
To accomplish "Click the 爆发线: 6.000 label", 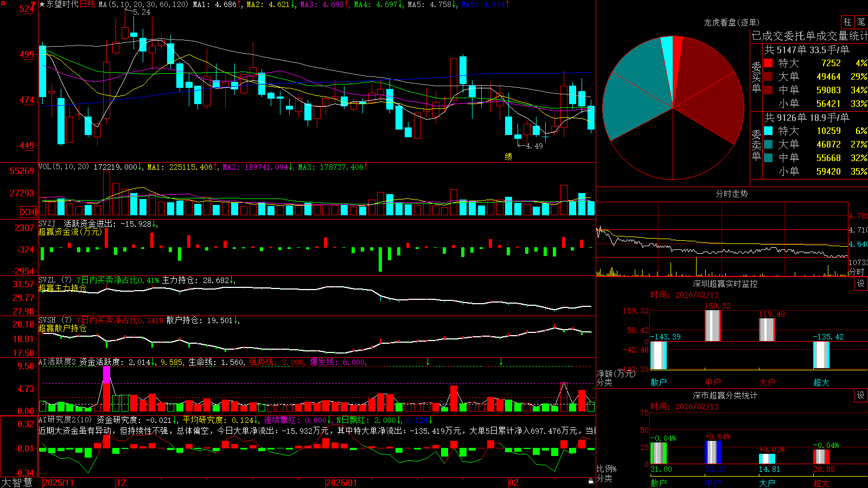I will pos(339,362).
